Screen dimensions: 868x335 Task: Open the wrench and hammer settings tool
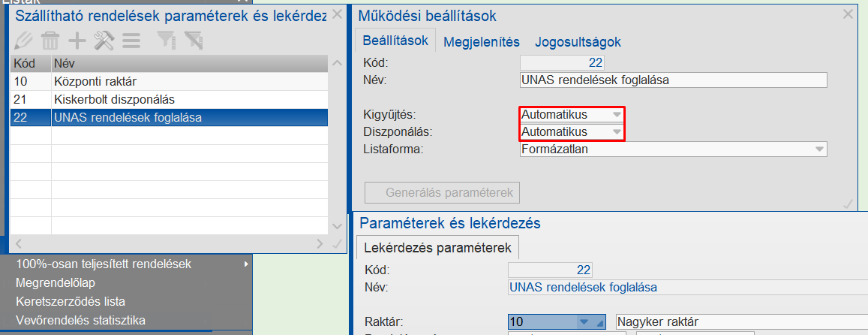(104, 41)
